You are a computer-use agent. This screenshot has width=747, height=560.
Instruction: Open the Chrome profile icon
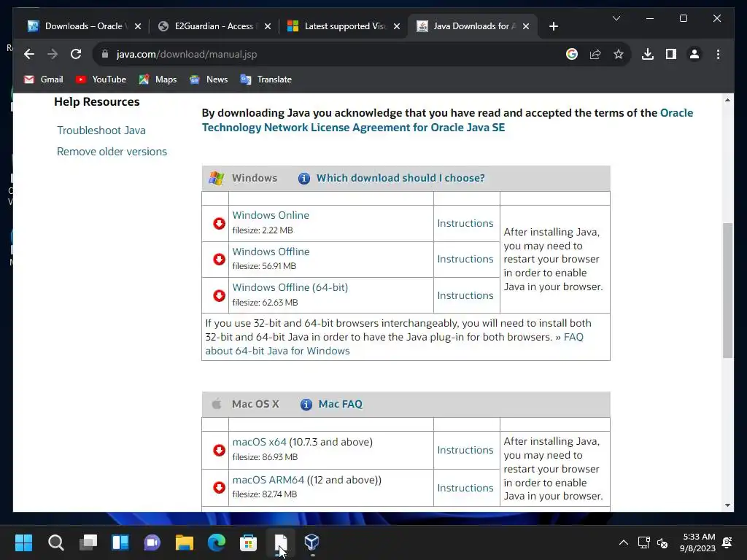(694, 54)
